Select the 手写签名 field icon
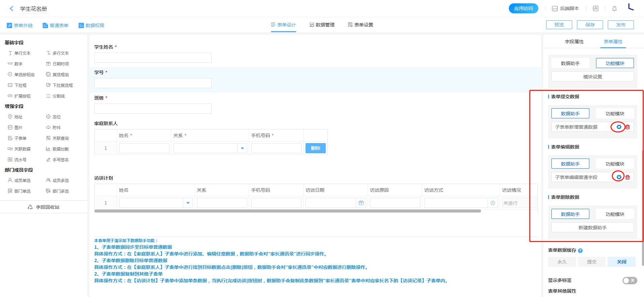Screen dimensions: 644x297 49,160
